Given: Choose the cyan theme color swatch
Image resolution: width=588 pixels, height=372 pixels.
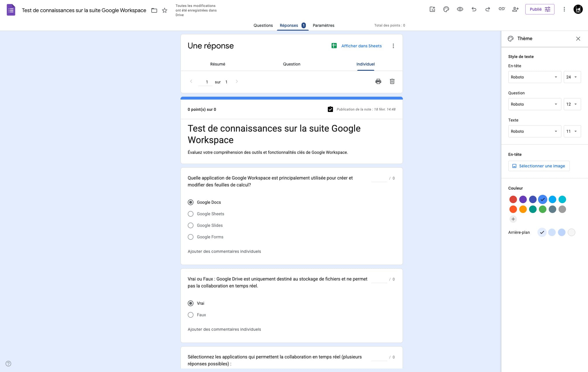Looking at the screenshot, I should [562, 199].
